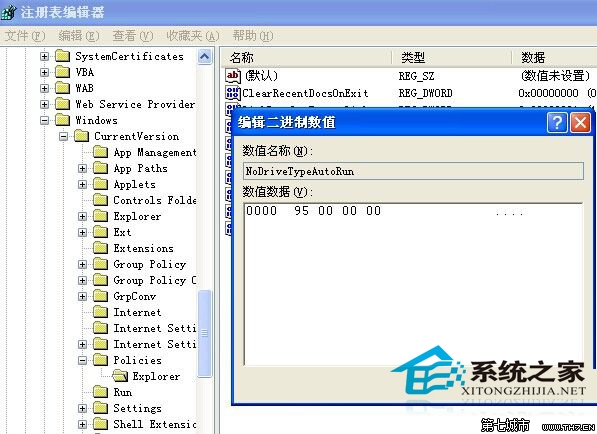This screenshot has height=434, width=597.
Task: Select the VBA folder icon
Action: (62, 72)
